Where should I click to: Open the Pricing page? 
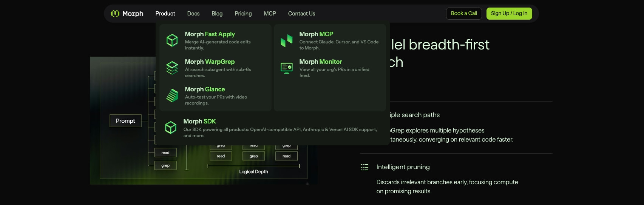point(243,14)
